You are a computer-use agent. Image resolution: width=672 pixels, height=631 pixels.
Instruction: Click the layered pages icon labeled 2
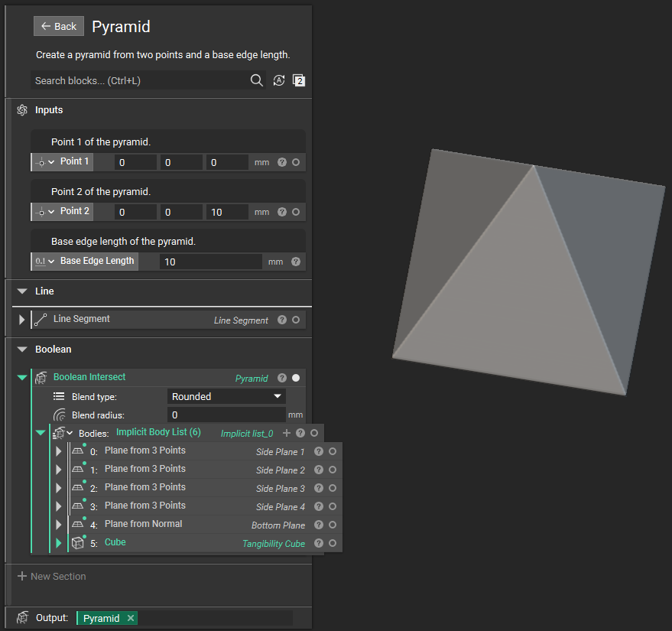pyautogui.click(x=299, y=80)
